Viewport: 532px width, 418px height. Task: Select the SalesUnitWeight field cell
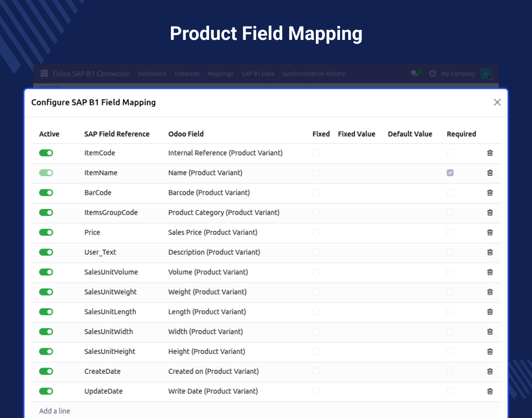(x=111, y=292)
